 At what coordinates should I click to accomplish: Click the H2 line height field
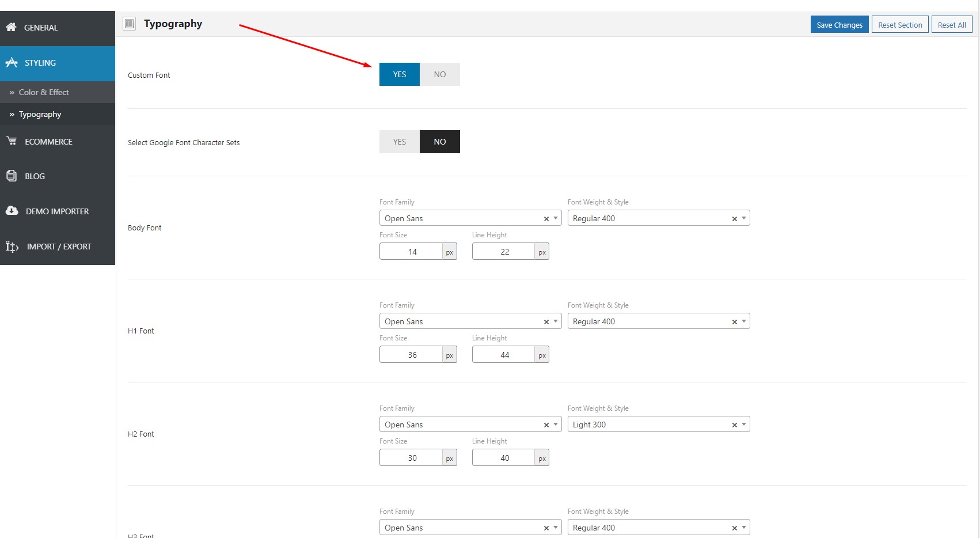click(x=504, y=458)
